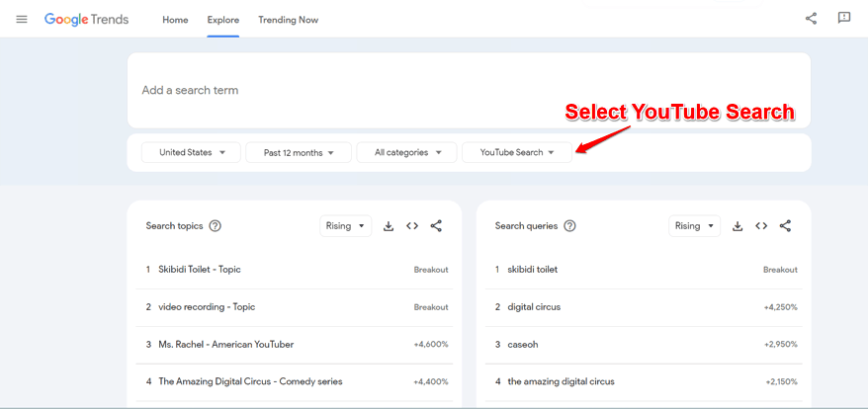The height and width of the screenshot is (409, 868).
Task: Open the Past 12 months time dropdown
Action: tap(299, 152)
